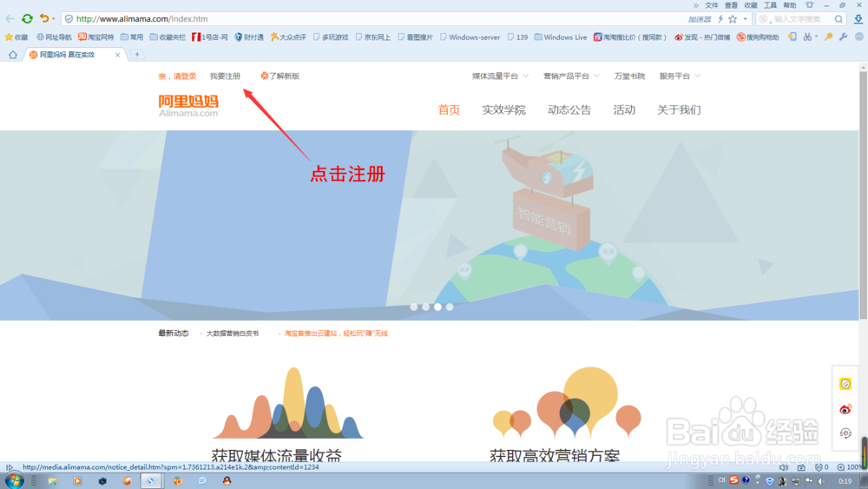Open the 收藏 favorites star bookmark

(x=16, y=37)
